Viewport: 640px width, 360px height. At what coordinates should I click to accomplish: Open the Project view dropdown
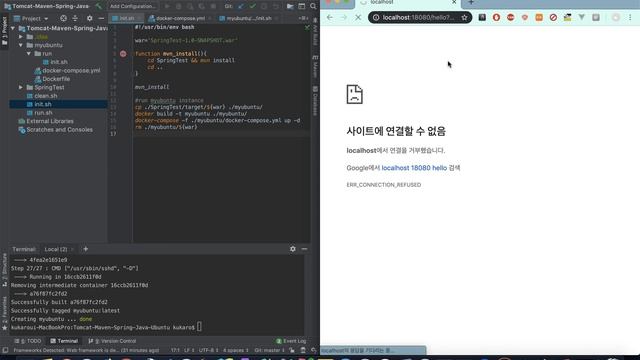point(31,18)
